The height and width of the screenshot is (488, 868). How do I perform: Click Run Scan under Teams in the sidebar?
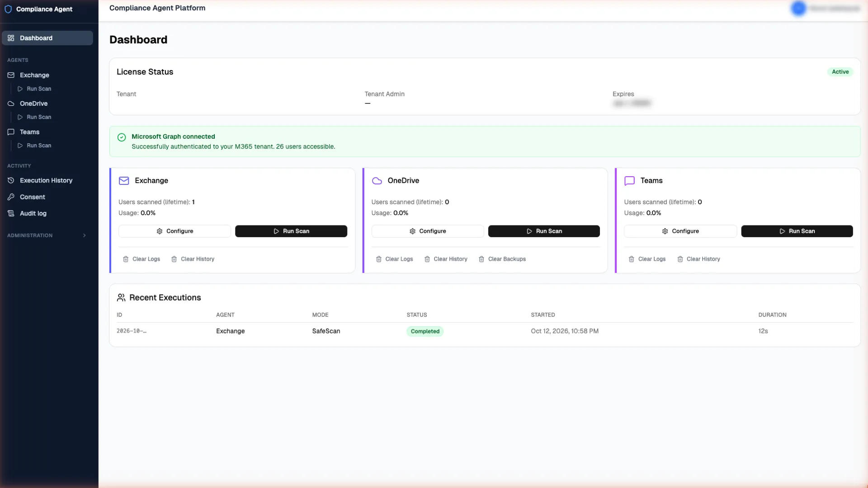click(x=34, y=145)
